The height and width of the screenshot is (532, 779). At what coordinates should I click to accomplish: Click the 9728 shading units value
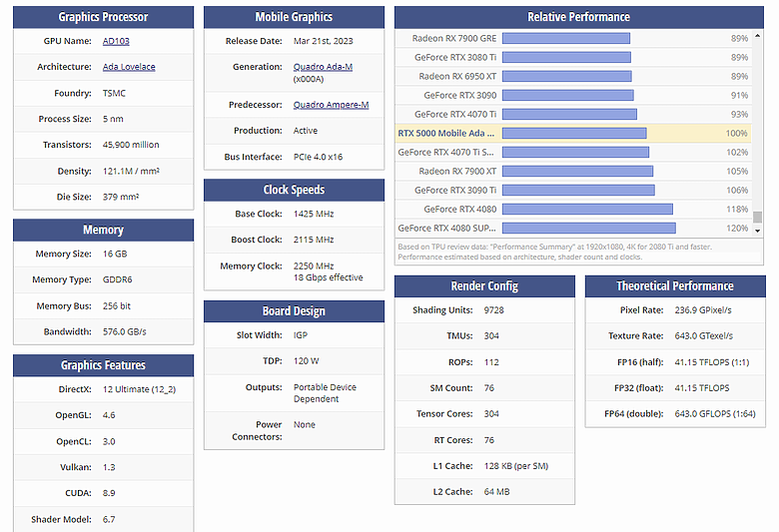tap(493, 310)
